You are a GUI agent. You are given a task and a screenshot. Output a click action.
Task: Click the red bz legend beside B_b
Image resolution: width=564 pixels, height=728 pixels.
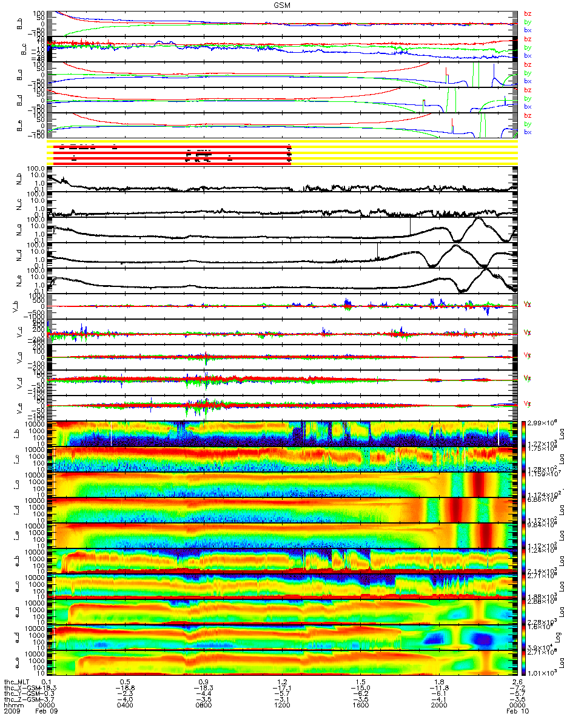point(527,14)
